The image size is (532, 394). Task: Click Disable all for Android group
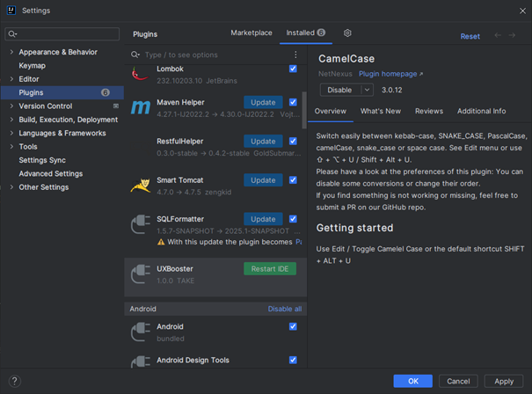tap(285, 309)
